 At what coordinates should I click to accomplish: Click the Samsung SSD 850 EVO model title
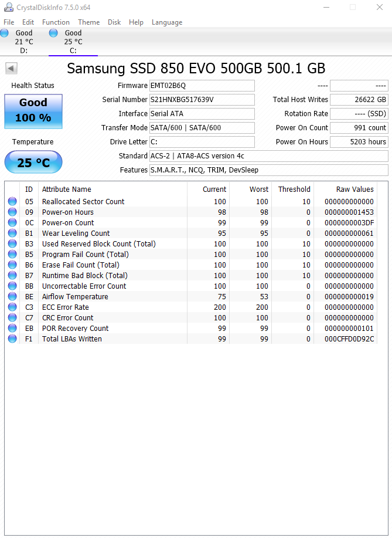tap(196, 68)
